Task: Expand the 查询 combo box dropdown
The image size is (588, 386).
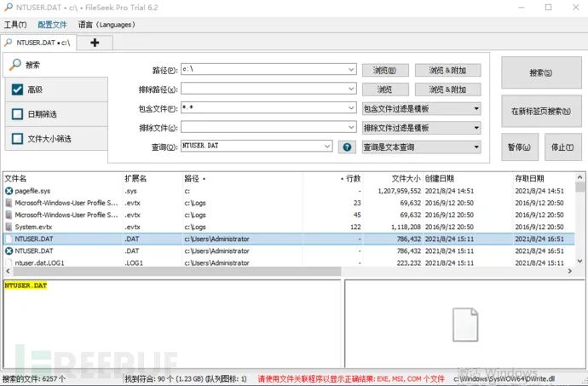Action: coord(327,147)
